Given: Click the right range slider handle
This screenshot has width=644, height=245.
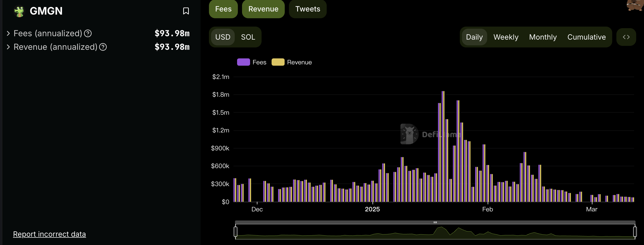Looking at the screenshot, I should 635,231.
